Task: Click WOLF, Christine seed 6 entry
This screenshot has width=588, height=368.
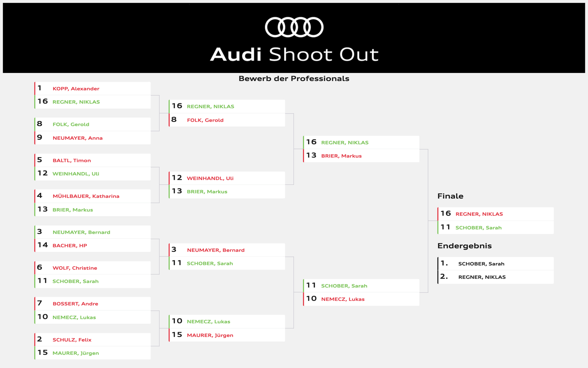Action: pos(92,268)
